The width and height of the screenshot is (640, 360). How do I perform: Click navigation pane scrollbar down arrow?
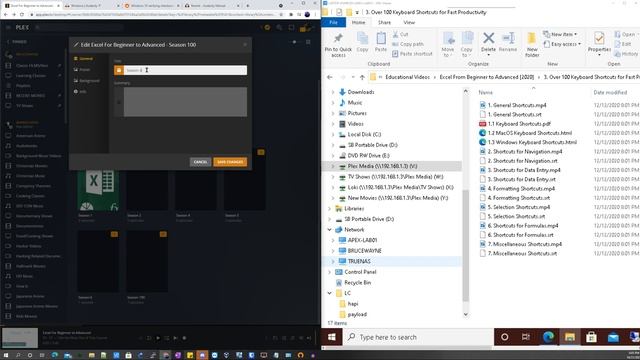pos(465,314)
